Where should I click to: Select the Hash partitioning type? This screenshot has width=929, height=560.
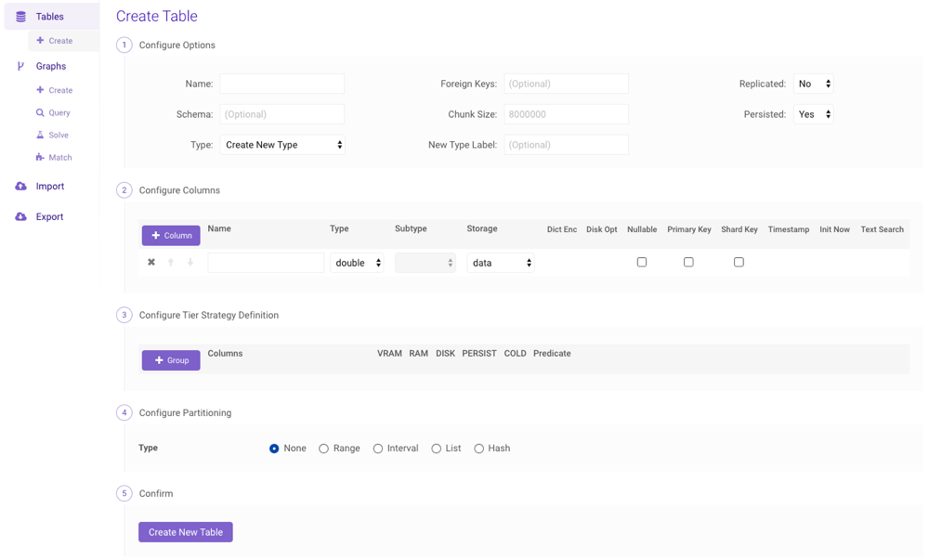tap(478, 448)
